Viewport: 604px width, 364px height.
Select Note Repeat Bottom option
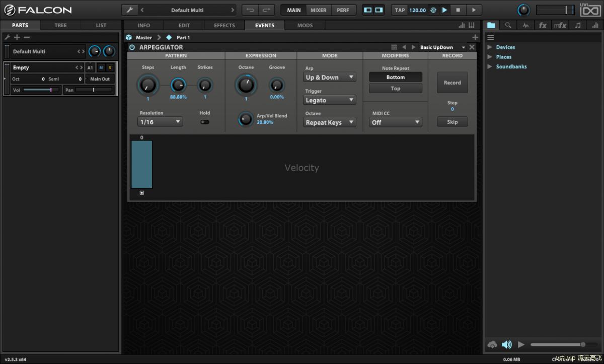[396, 78]
